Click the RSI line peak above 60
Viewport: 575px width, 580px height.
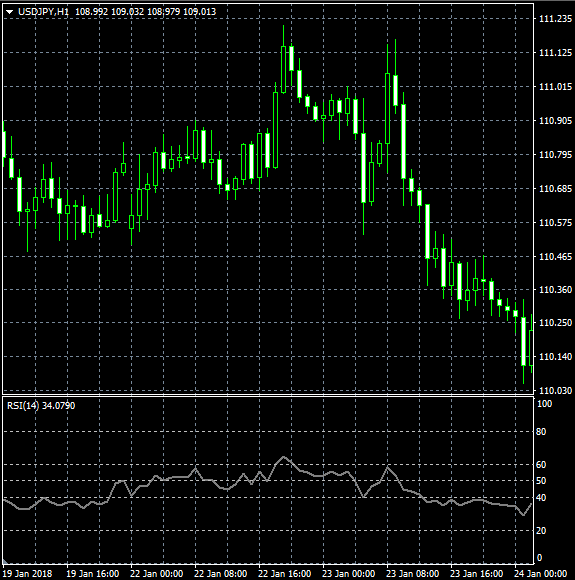(x=284, y=457)
